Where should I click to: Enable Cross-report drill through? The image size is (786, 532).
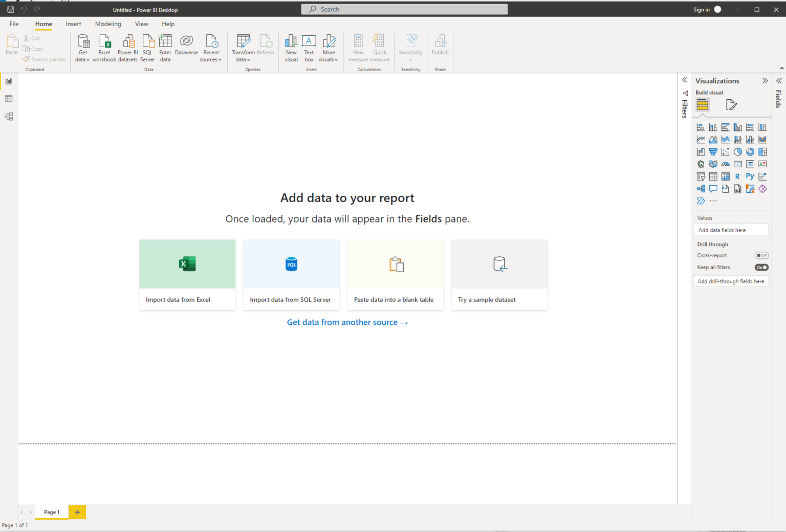pyautogui.click(x=761, y=255)
